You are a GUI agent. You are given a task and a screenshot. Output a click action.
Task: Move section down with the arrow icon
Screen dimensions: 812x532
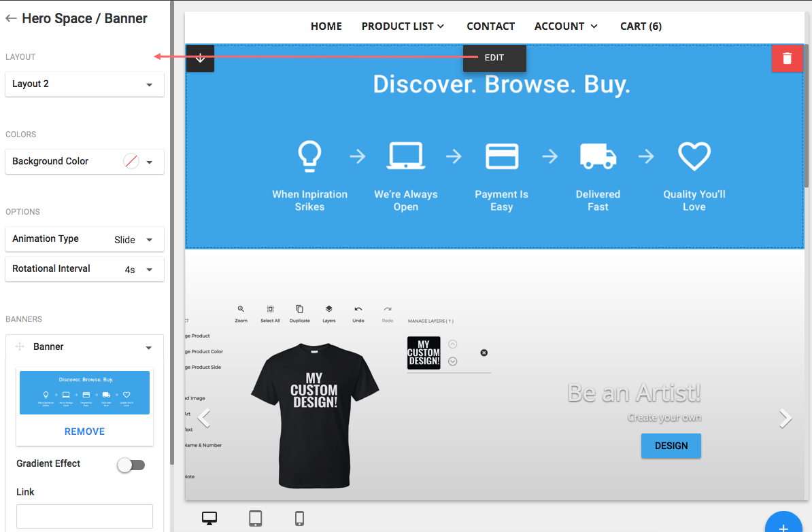(x=200, y=58)
